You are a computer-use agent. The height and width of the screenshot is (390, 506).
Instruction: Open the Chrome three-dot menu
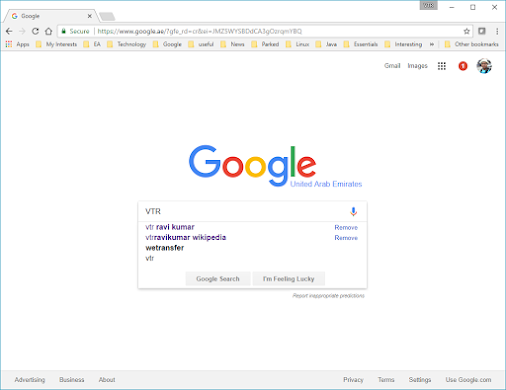click(x=497, y=31)
